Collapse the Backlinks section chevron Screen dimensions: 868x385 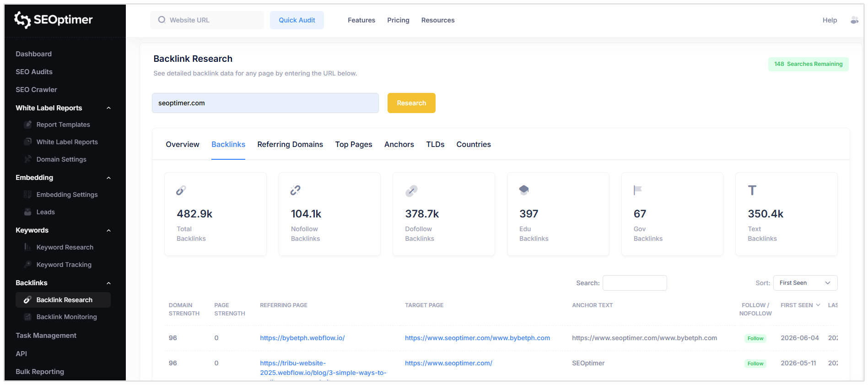coord(108,283)
